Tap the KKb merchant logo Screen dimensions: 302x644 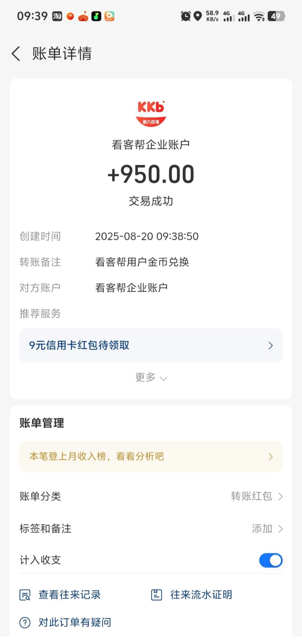pyautogui.click(x=151, y=113)
